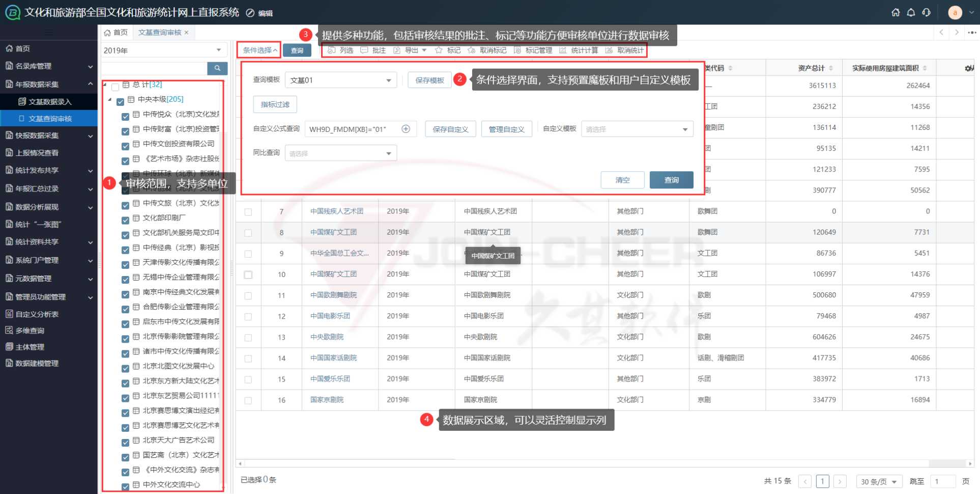Select 文基数据录入 in the sidebar
The image size is (980, 494).
[x=50, y=102]
